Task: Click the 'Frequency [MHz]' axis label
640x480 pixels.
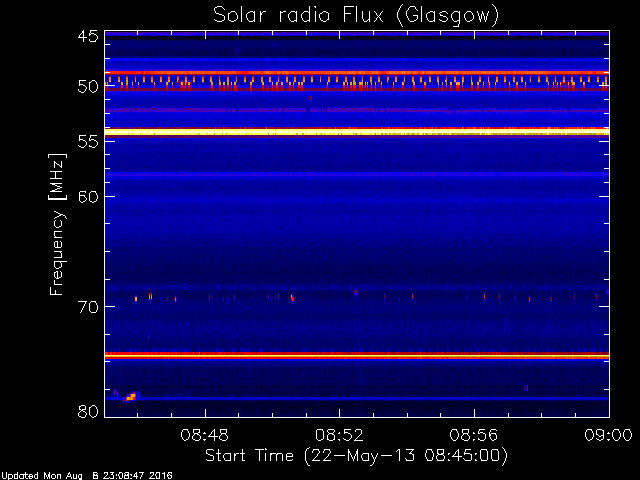Action: pyautogui.click(x=57, y=224)
